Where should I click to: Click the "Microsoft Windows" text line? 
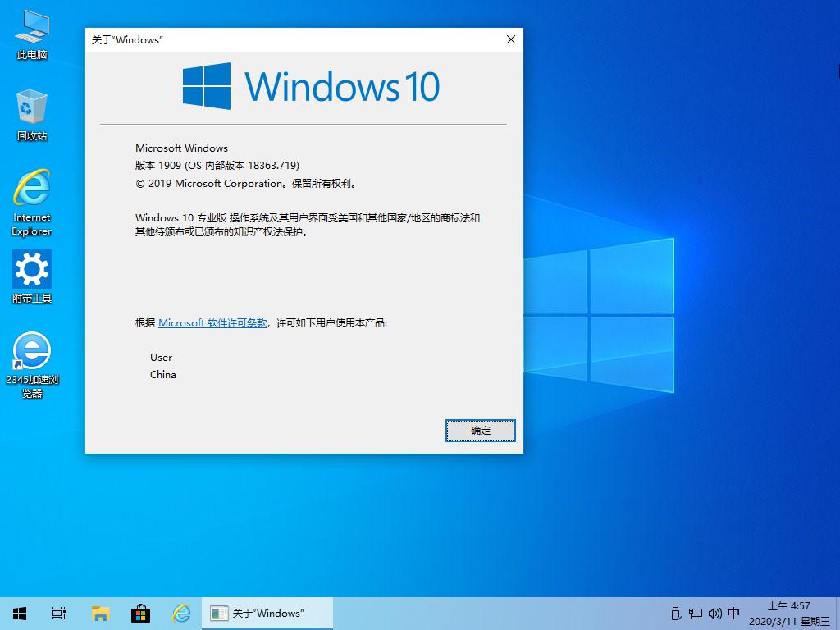(x=181, y=148)
